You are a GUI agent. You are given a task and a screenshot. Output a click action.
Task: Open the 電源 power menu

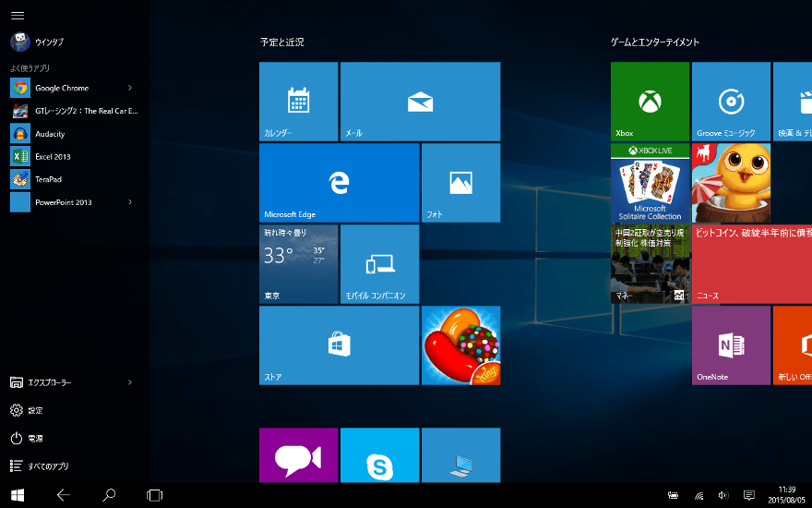[26, 439]
